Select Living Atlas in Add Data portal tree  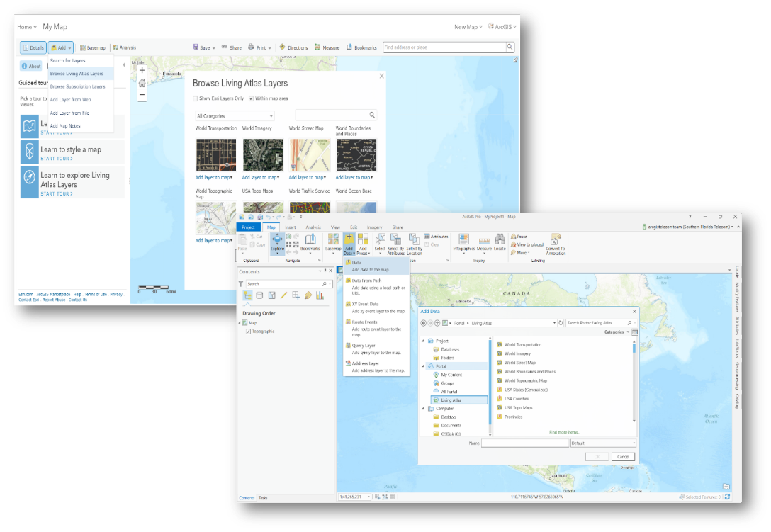(x=459, y=400)
